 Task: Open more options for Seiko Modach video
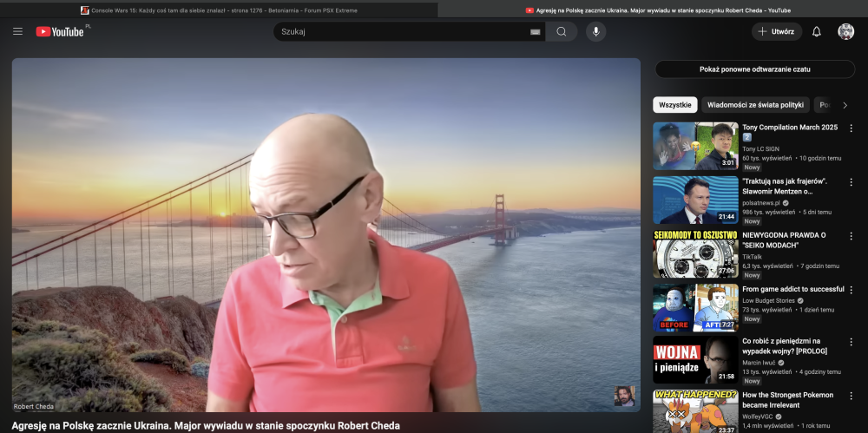pos(851,235)
